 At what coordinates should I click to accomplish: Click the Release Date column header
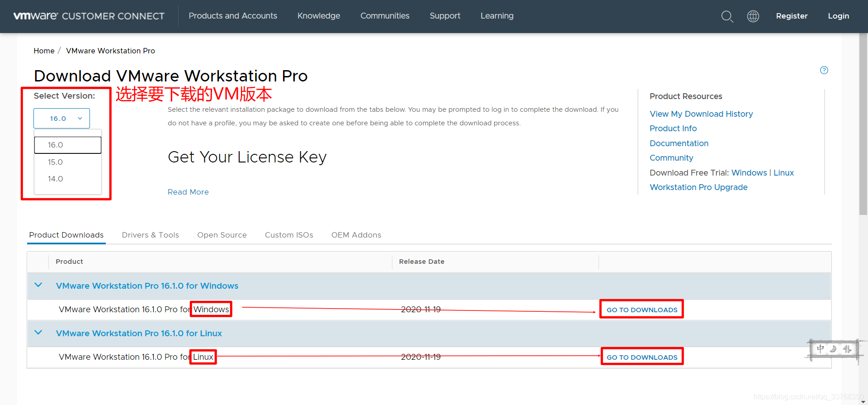422,262
